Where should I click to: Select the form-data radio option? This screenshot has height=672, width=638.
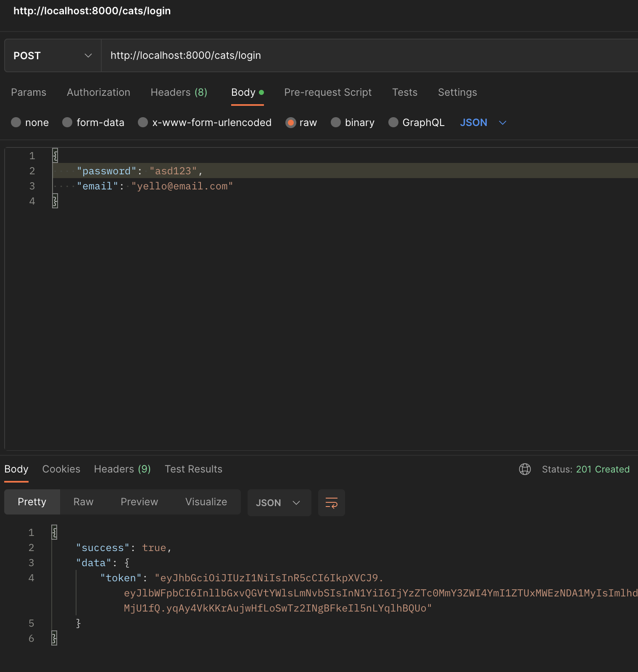(67, 122)
